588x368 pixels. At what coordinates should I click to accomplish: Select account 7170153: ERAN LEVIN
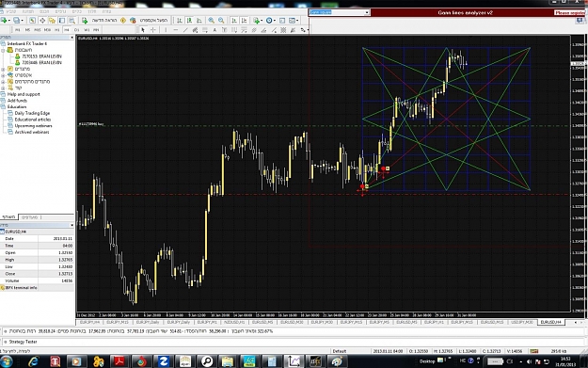point(41,56)
